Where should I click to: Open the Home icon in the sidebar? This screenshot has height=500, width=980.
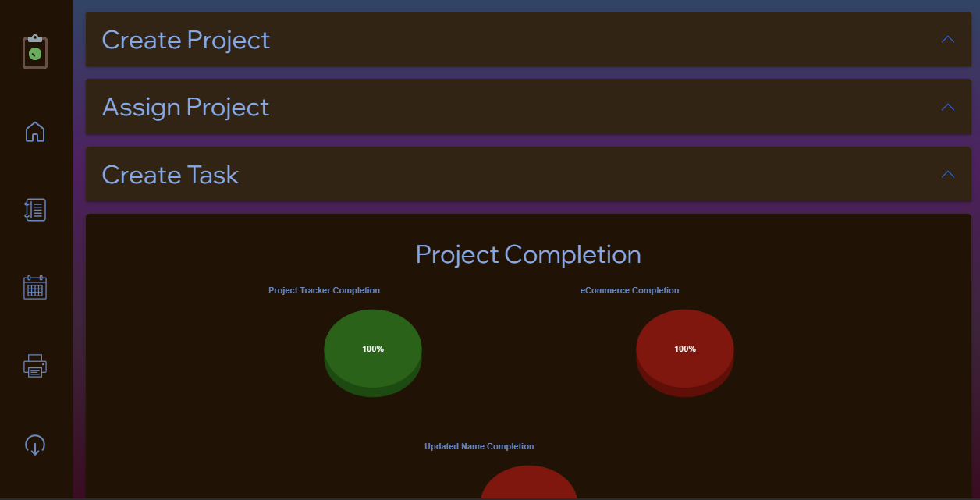pos(35,132)
